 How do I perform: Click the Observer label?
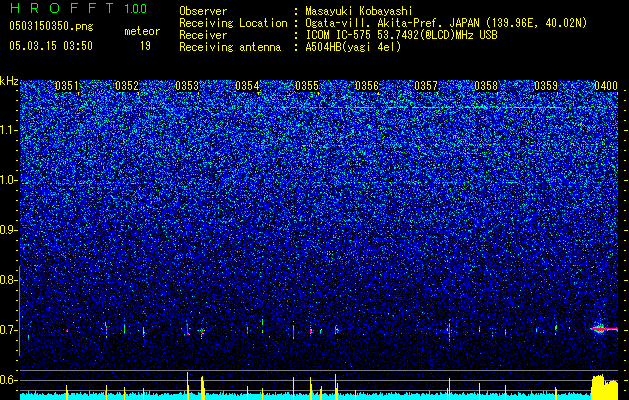[x=203, y=12]
